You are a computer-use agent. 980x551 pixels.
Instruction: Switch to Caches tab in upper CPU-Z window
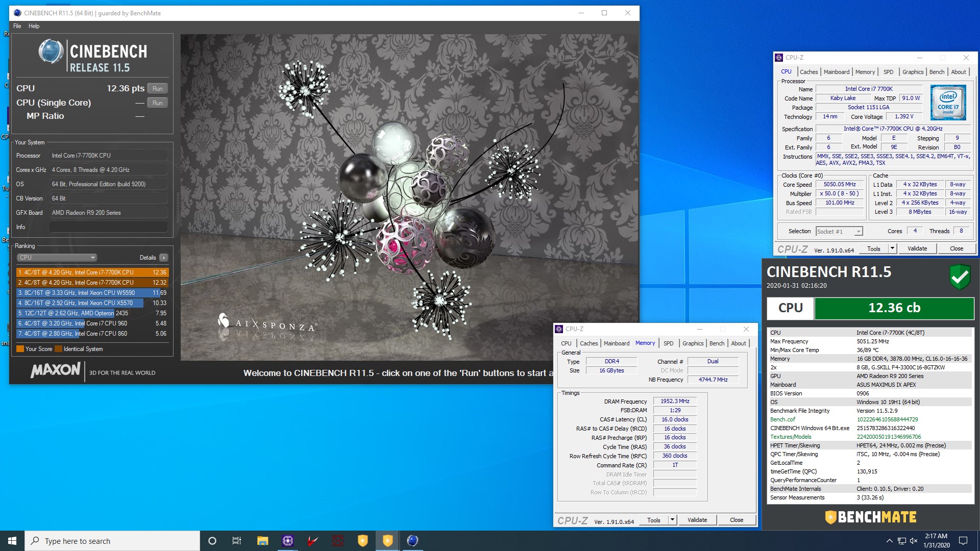pyautogui.click(x=808, y=72)
